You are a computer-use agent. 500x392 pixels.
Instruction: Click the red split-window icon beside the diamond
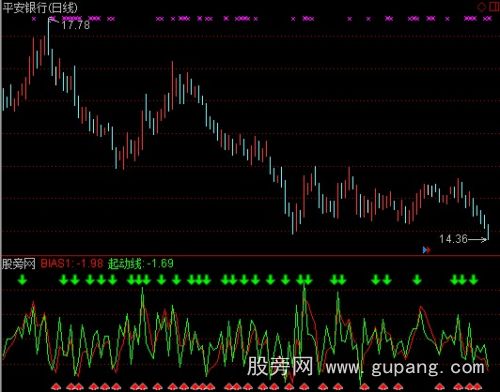[494, 7]
